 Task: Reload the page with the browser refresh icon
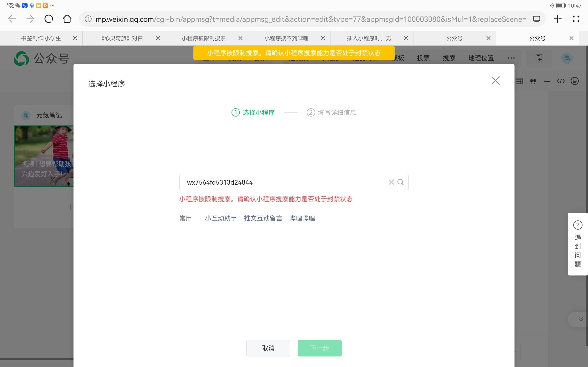(x=49, y=19)
